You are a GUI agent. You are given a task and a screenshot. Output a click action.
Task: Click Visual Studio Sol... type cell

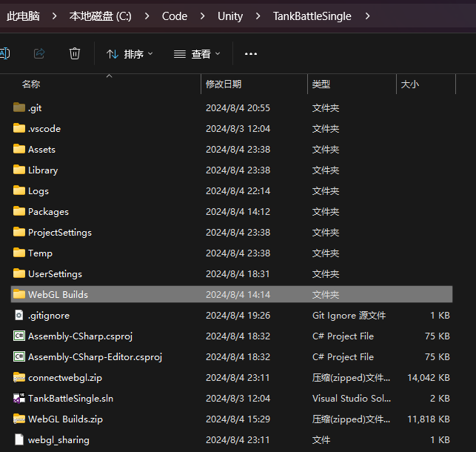click(352, 399)
